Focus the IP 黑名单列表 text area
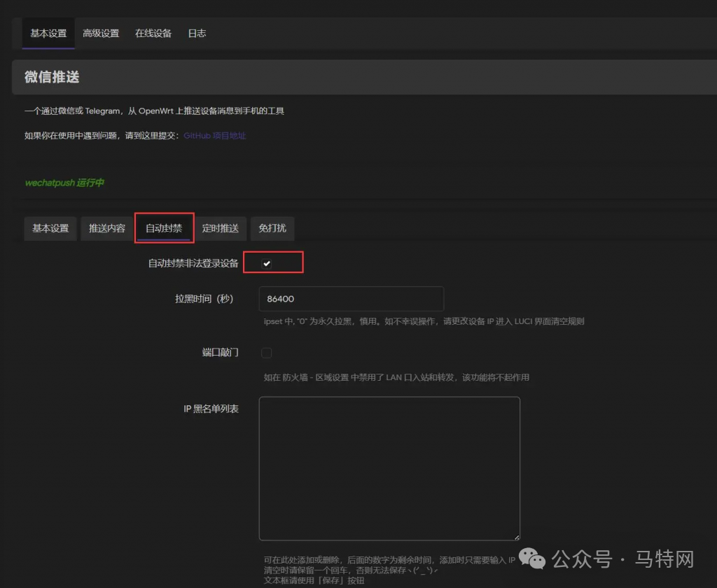 (389, 468)
